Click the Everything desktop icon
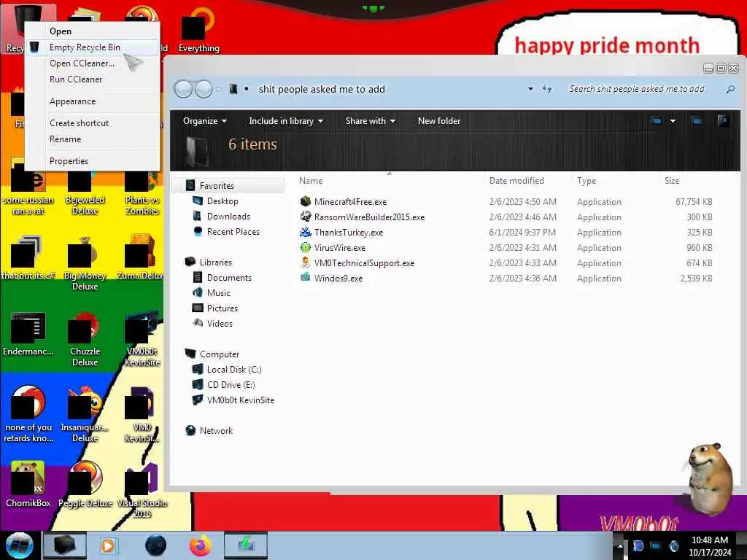The height and width of the screenshot is (560, 747). 198,29
